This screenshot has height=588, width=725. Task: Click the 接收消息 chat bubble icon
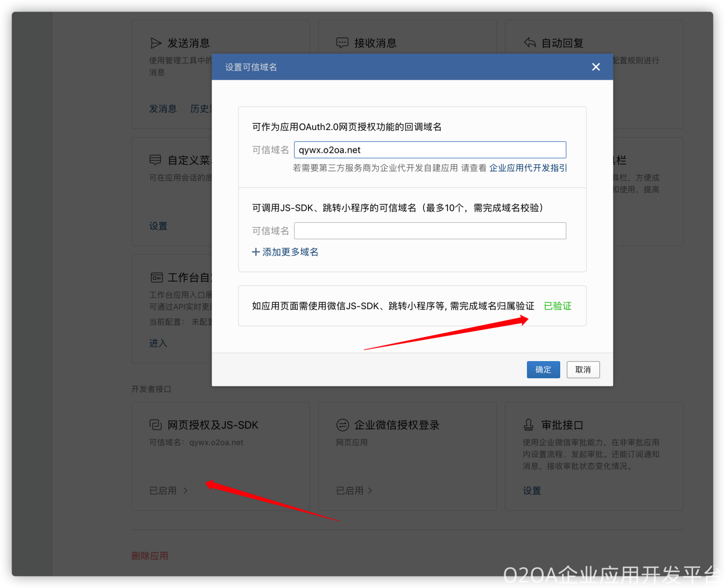342,43
